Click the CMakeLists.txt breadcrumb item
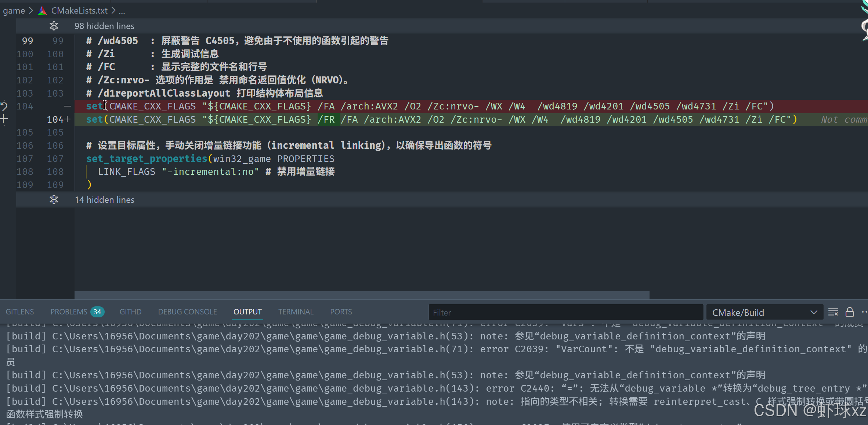868x425 pixels. [x=79, y=11]
